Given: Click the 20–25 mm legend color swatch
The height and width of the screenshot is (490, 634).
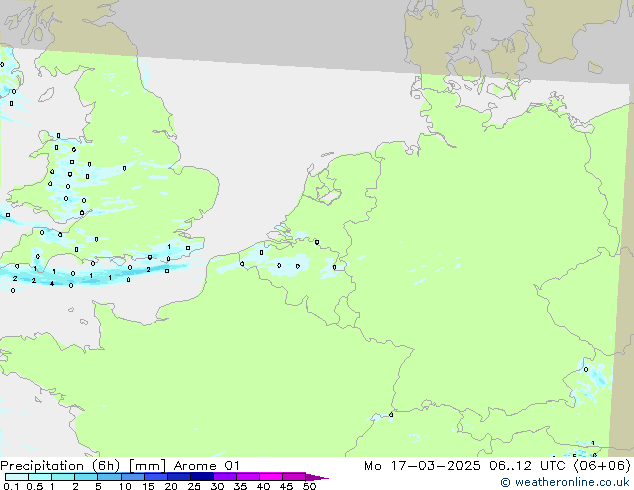Looking at the screenshot, I should [179, 477].
